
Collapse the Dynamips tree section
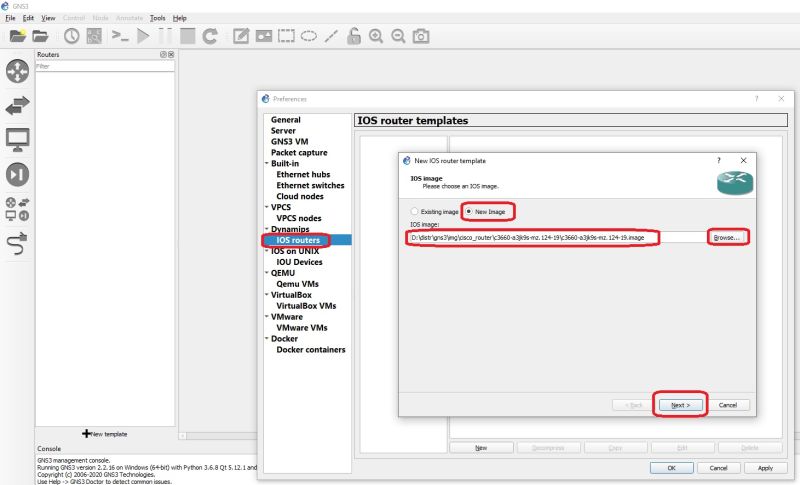(267, 229)
